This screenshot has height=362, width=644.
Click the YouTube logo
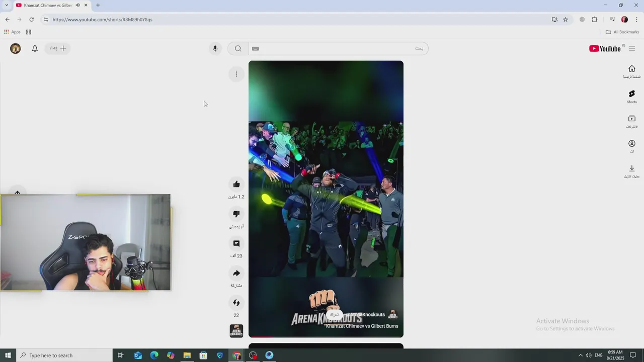(605, 48)
